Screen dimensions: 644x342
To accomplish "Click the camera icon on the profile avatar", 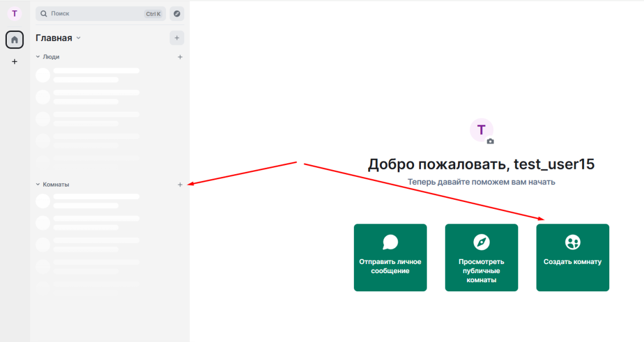I will point(490,141).
